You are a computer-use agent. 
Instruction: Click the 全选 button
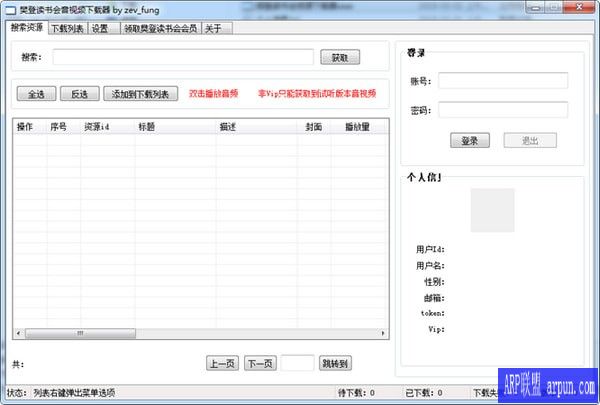coord(36,94)
